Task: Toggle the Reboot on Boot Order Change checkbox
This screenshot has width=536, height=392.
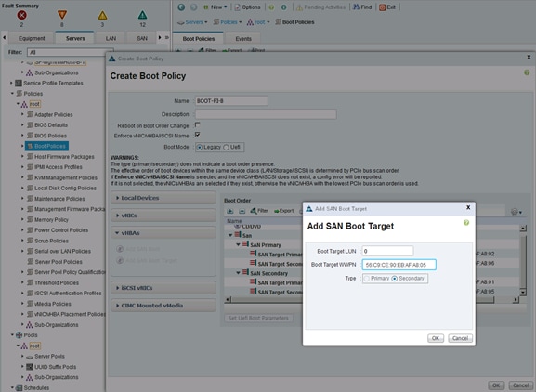Action: [x=197, y=125]
